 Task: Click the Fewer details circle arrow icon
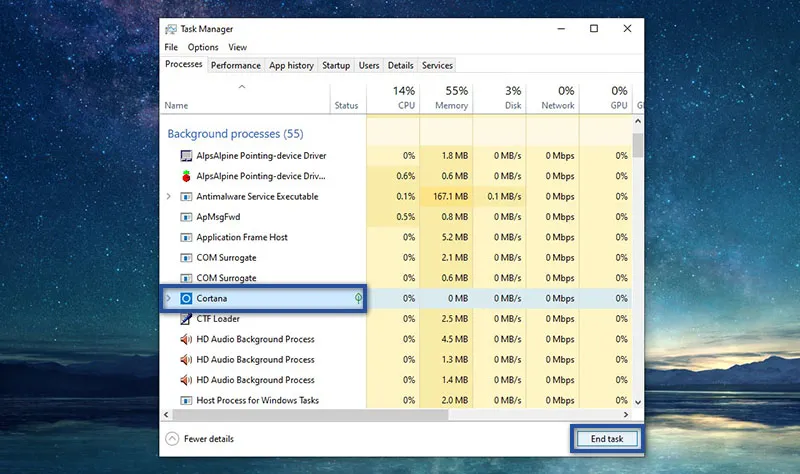pos(172,439)
